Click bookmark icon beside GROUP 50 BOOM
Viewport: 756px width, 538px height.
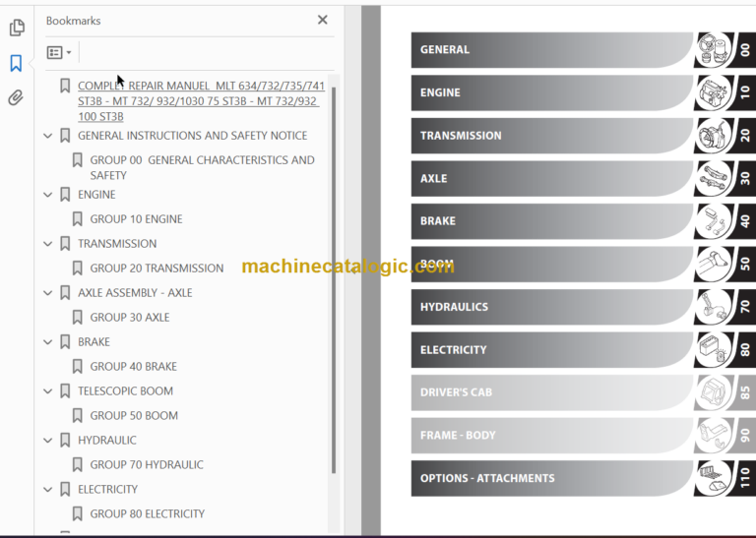click(x=77, y=416)
